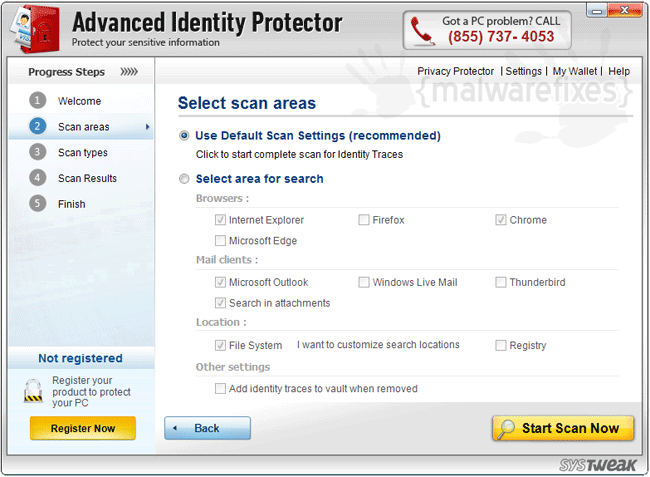Click the step 3 number circle icon
The width and height of the screenshot is (650, 477).
click(x=37, y=152)
